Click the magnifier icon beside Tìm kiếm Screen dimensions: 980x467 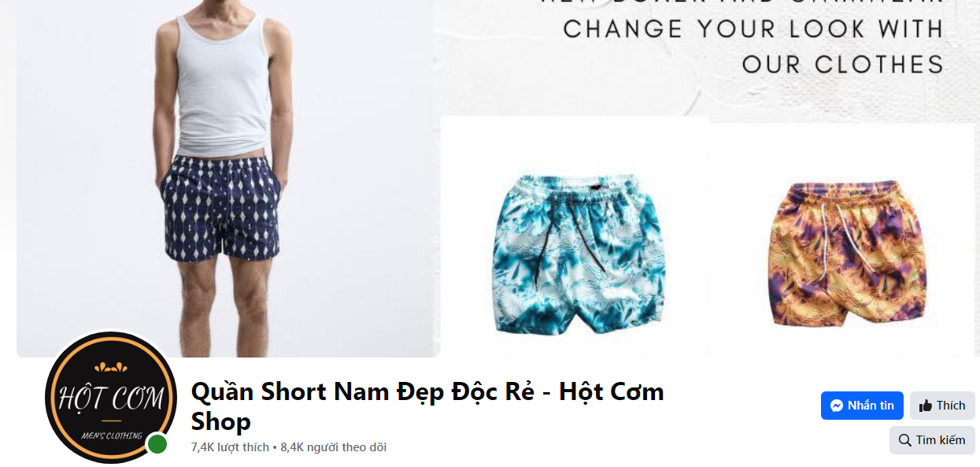905,440
